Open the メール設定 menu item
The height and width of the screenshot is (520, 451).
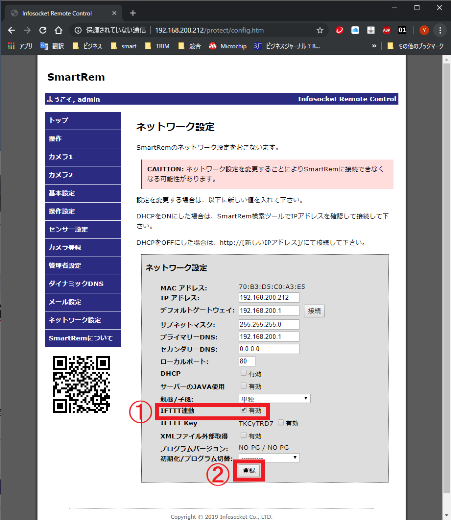point(83,302)
